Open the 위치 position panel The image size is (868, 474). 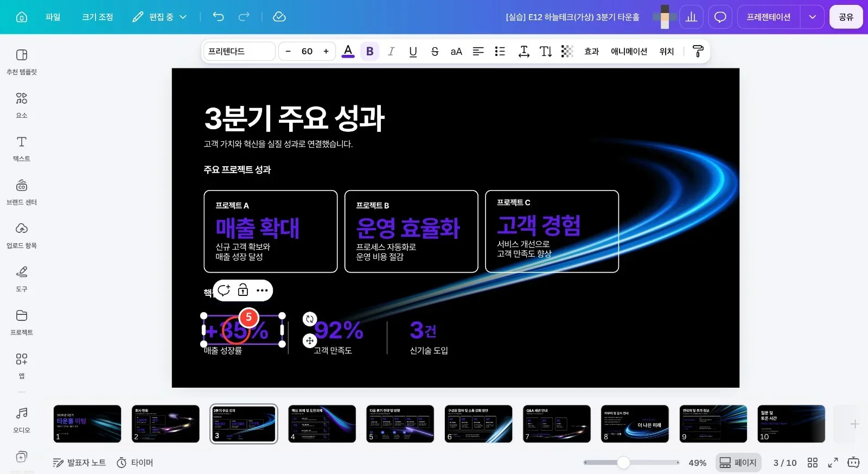click(666, 51)
